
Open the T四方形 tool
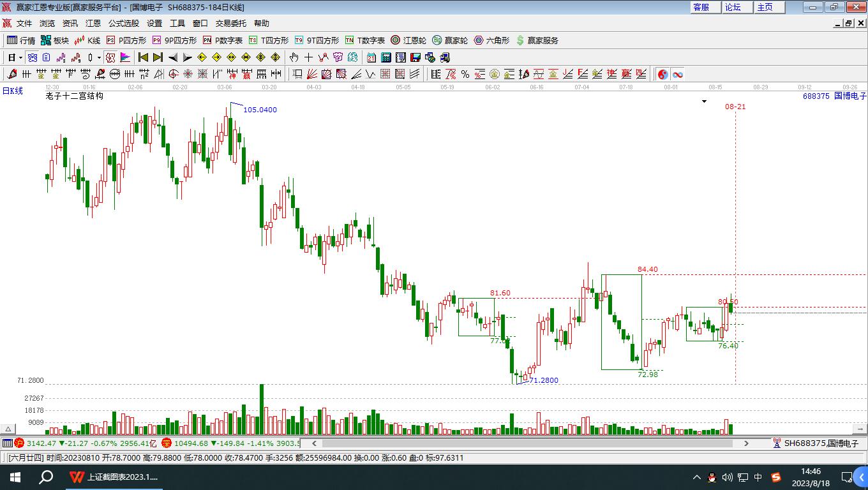tap(268, 40)
